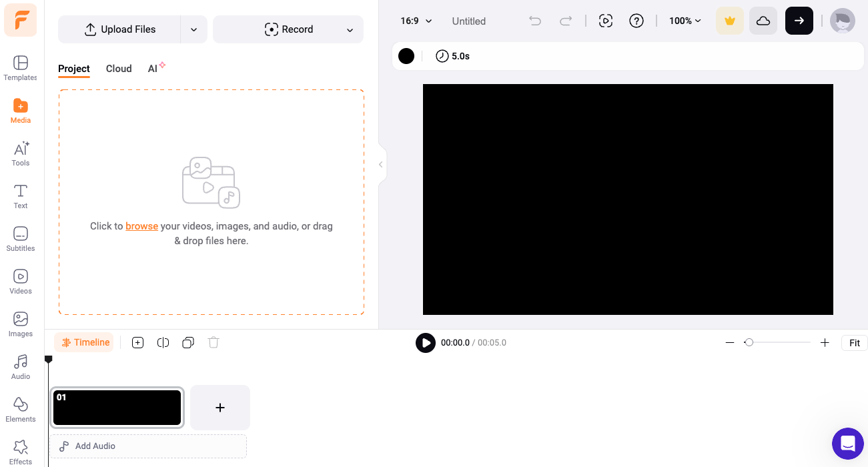Switch to the Cloud tab
This screenshot has width=868, height=467.
pyautogui.click(x=118, y=69)
